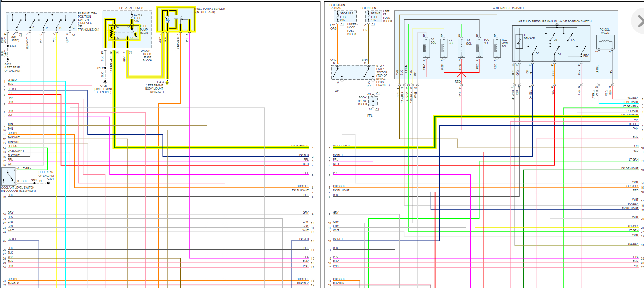Select the 'A/T FLUID PRESSURE MANUAL VALVE POSITION SWITCH' label
644x288 pixels.
point(555,21)
